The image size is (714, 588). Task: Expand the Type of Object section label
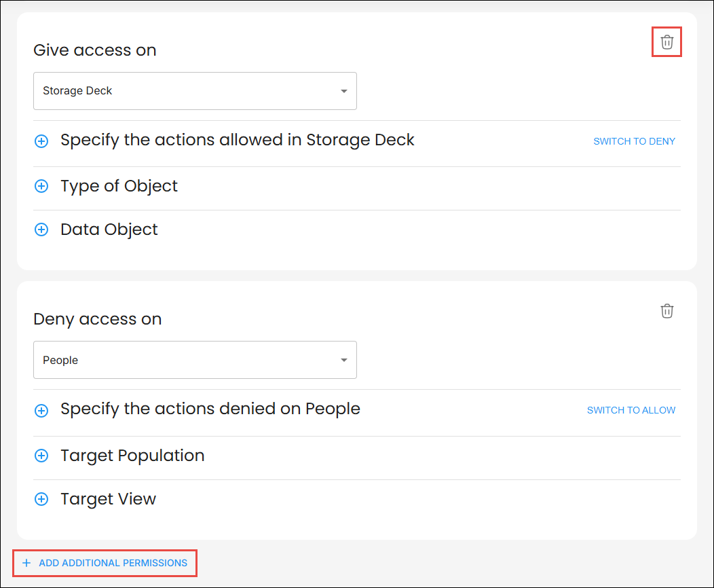coord(119,186)
